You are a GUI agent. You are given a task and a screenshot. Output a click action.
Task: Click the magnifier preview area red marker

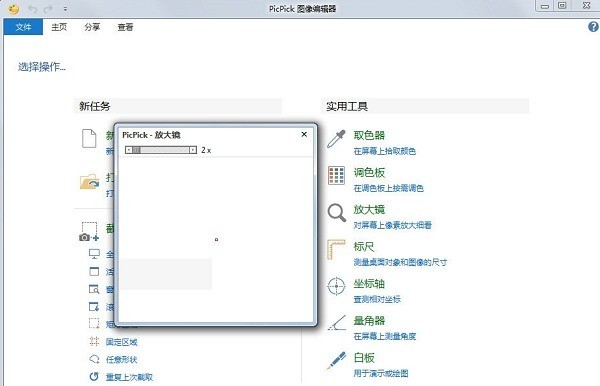tap(216, 239)
